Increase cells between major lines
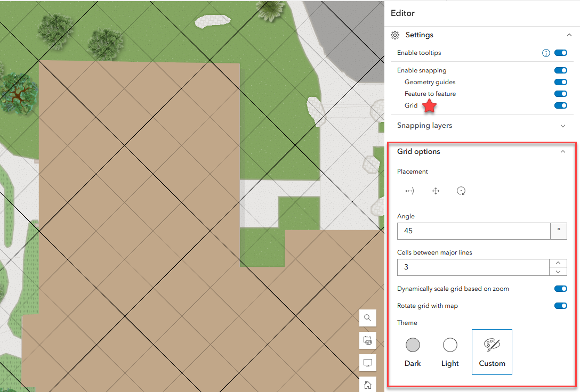The height and width of the screenshot is (392, 580). coord(558,263)
